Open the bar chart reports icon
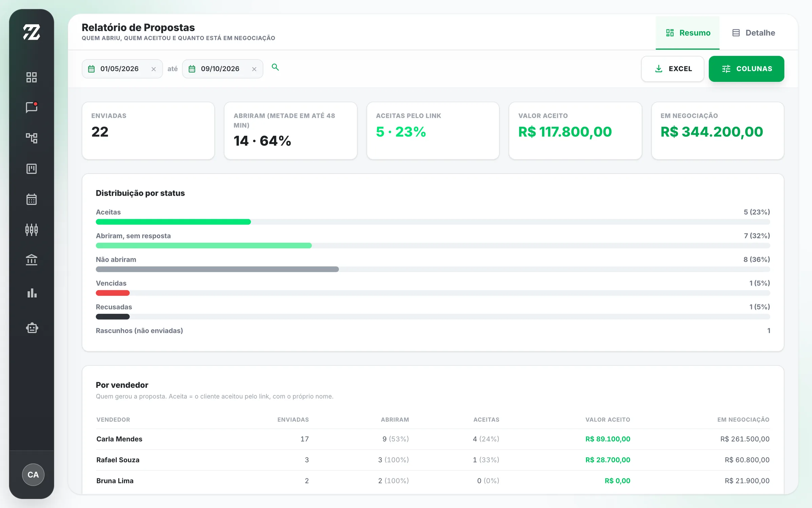Viewport: 812px width, 508px height. tap(31, 293)
